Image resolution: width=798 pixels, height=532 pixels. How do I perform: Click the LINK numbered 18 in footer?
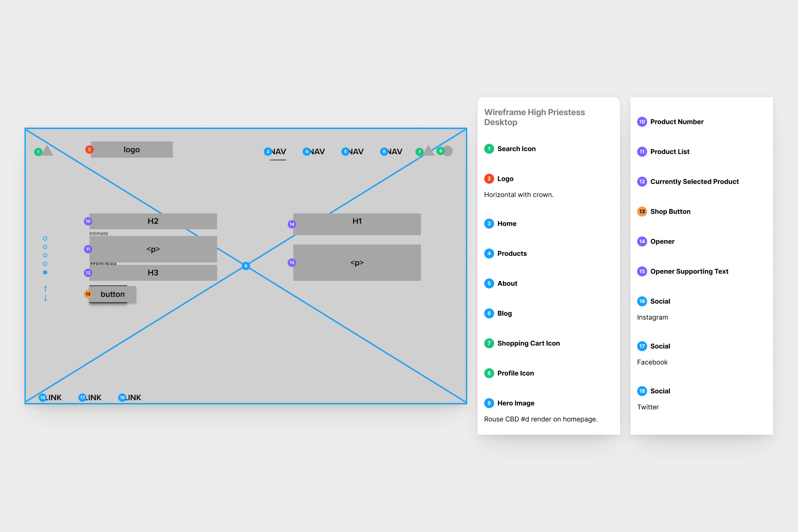133,398
